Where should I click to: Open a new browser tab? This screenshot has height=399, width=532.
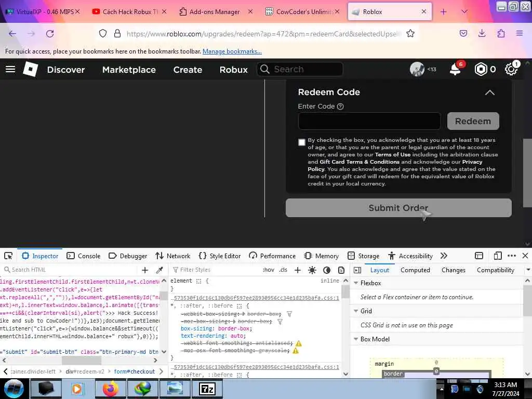point(444,12)
